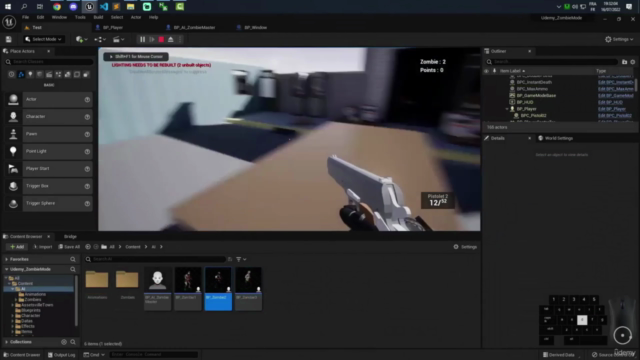Viewport: 640px width, 360px height.
Task: Stop play-in-editor with the red square button
Action: [162, 39]
